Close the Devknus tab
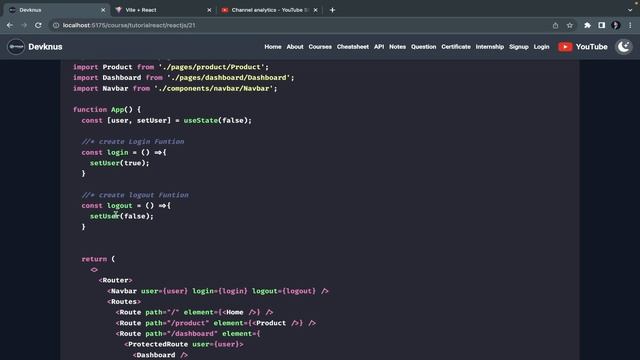Screen dimensions: 640x360 [103, 10]
